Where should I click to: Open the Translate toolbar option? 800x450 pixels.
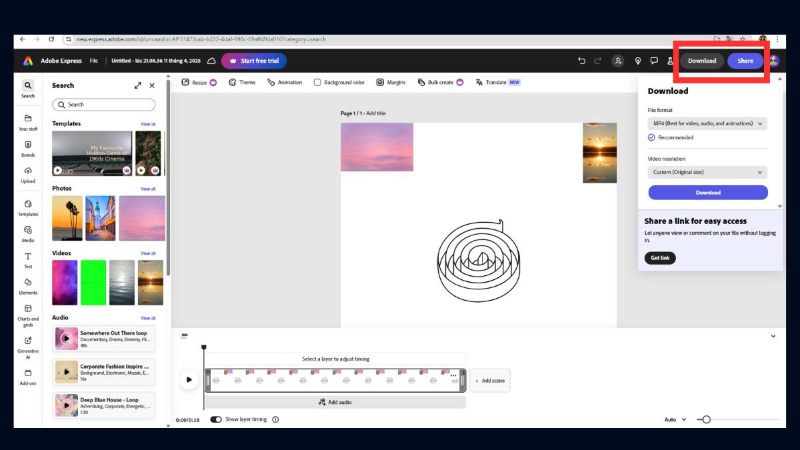[x=497, y=82]
